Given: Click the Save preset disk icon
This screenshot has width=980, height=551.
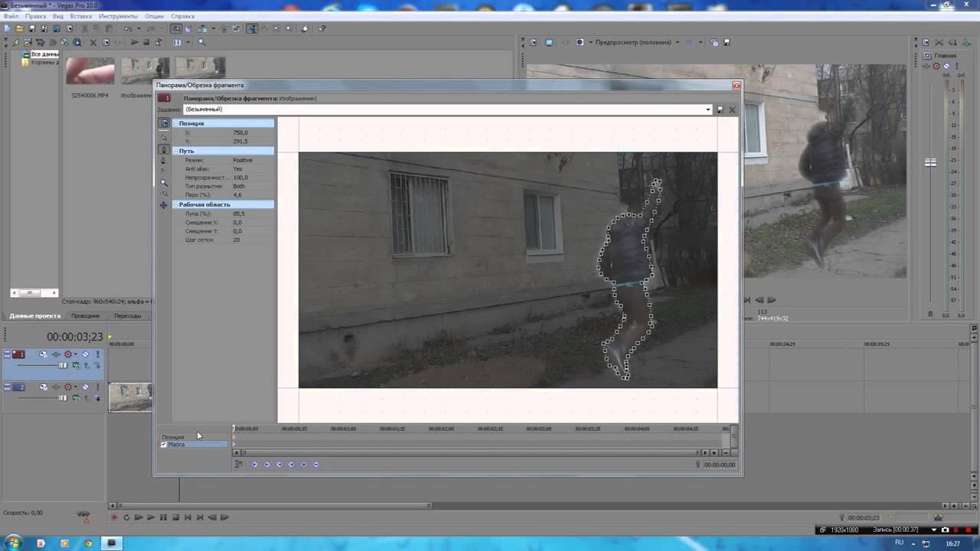Looking at the screenshot, I should [x=720, y=109].
